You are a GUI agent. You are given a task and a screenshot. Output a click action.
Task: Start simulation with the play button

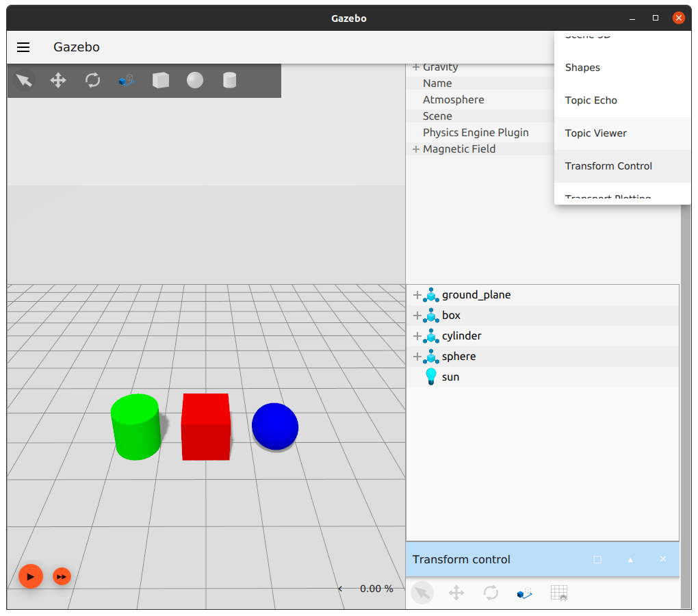click(x=31, y=576)
